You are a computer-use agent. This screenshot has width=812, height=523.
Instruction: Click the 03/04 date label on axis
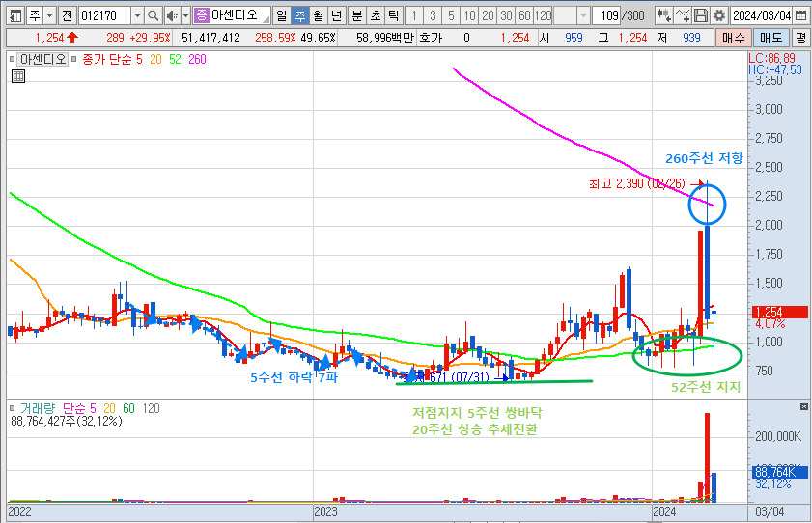pyautogui.click(x=770, y=511)
